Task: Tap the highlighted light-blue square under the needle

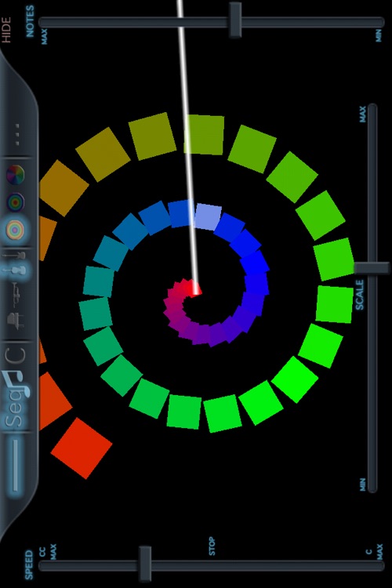Action: point(208,216)
